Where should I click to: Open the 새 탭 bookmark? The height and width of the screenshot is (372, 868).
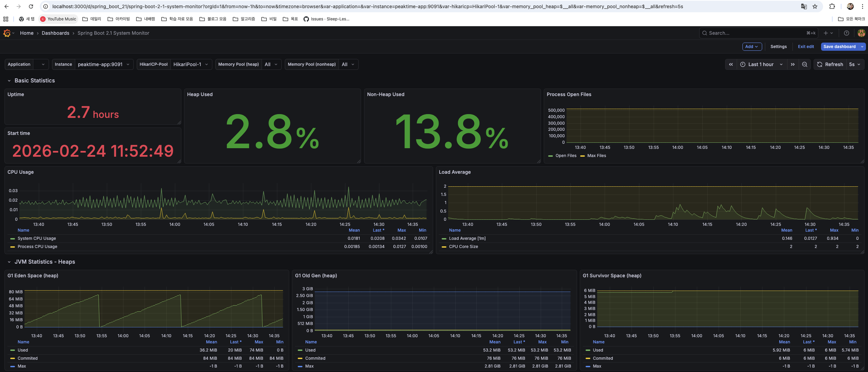27,19
